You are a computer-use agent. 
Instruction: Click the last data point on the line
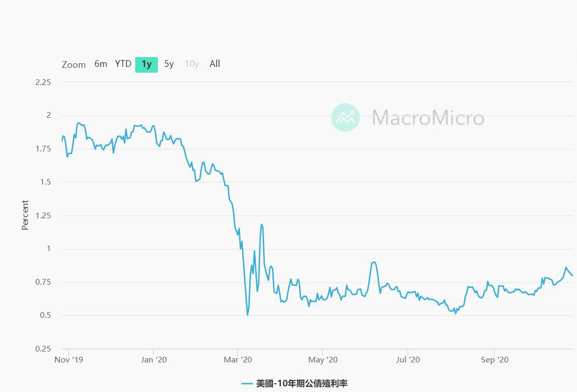pyautogui.click(x=572, y=275)
